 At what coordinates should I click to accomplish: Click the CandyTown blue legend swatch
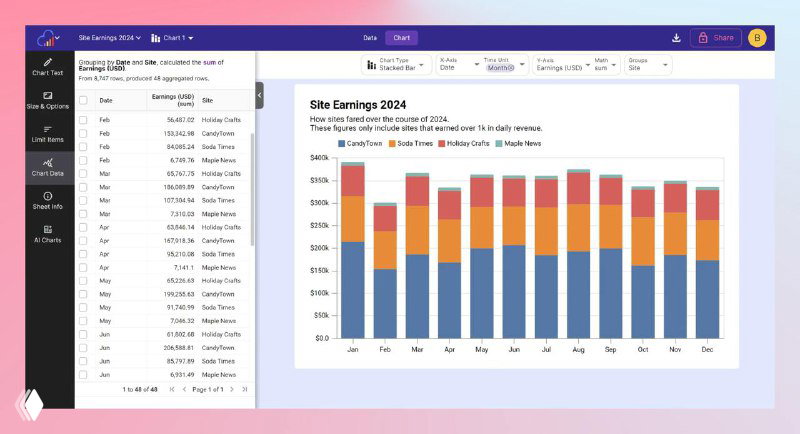point(341,144)
